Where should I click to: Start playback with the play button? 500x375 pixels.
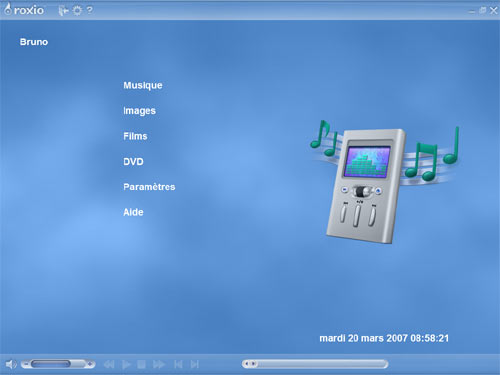coord(126,364)
